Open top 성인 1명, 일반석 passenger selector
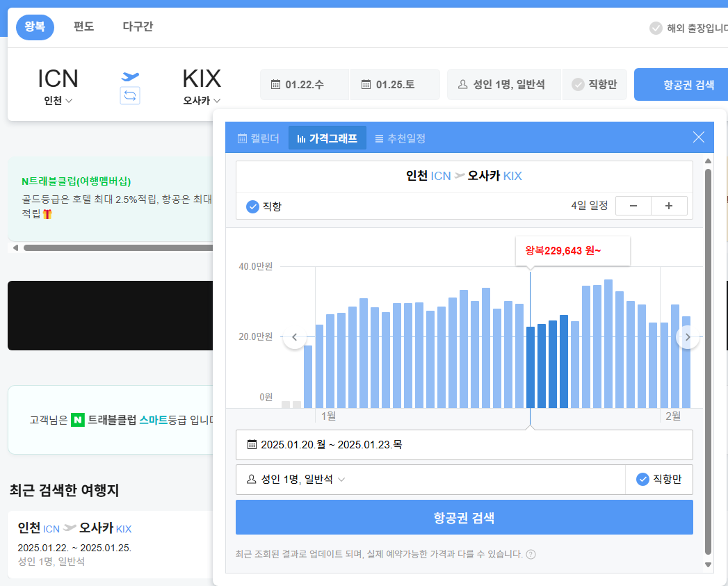 (504, 85)
